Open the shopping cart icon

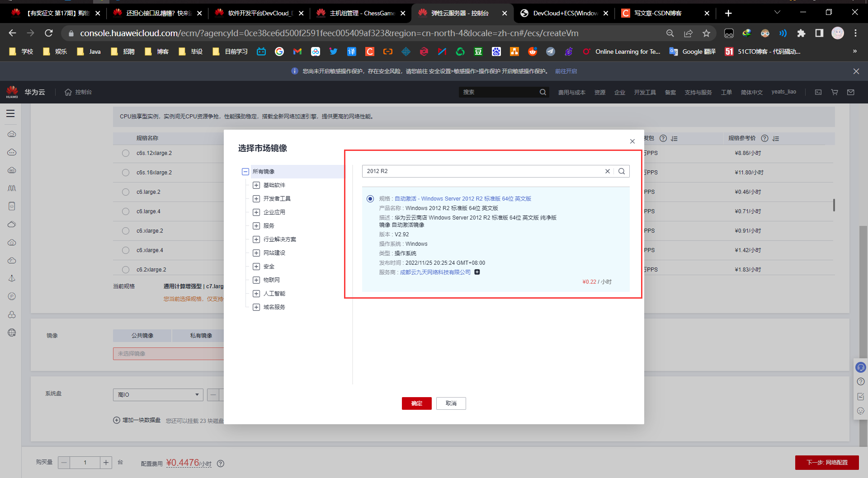[x=835, y=92]
